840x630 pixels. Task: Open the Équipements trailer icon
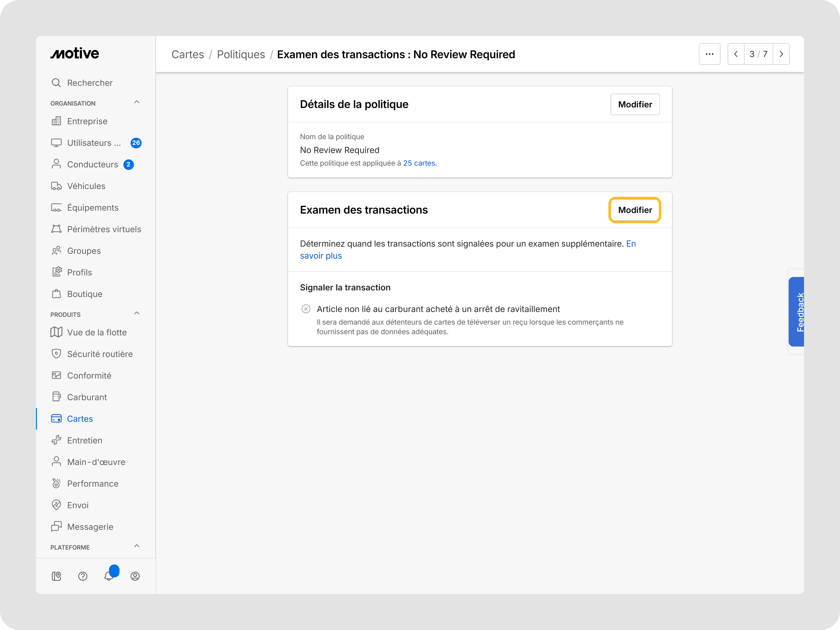(x=56, y=207)
